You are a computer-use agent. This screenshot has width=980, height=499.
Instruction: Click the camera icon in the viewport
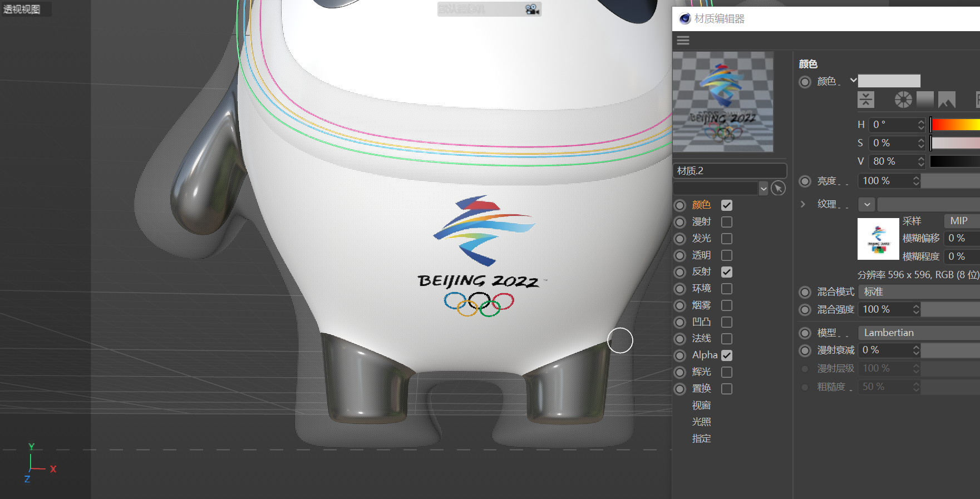pyautogui.click(x=532, y=9)
